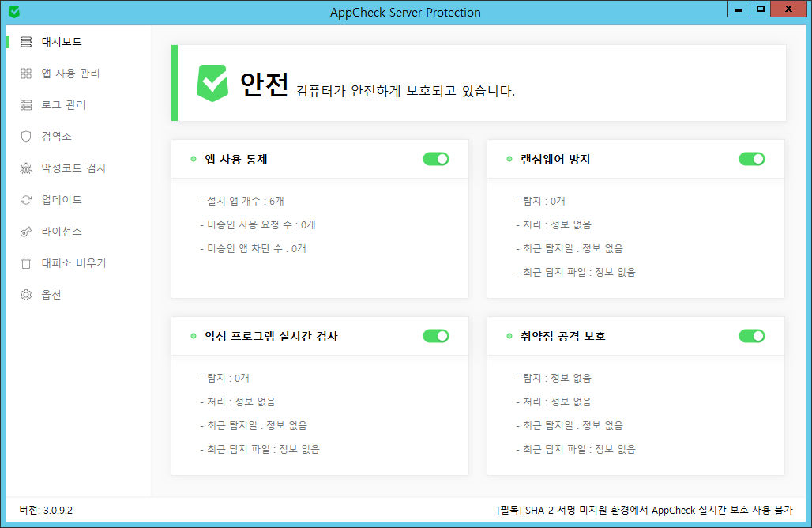Click the quarantine shield icon

click(26, 137)
